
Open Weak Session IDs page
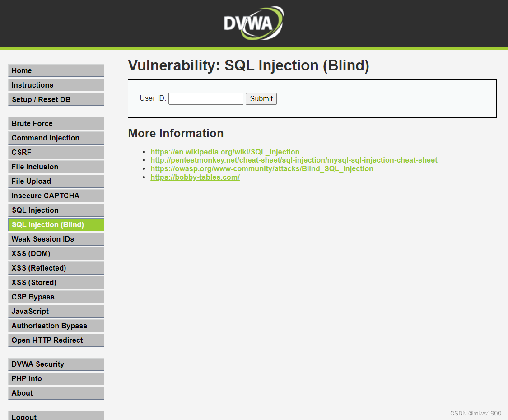56,239
